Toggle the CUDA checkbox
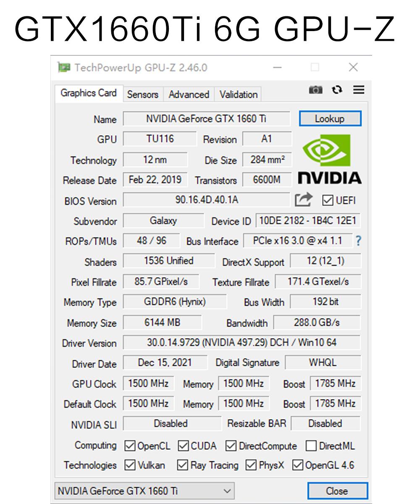 (183, 446)
